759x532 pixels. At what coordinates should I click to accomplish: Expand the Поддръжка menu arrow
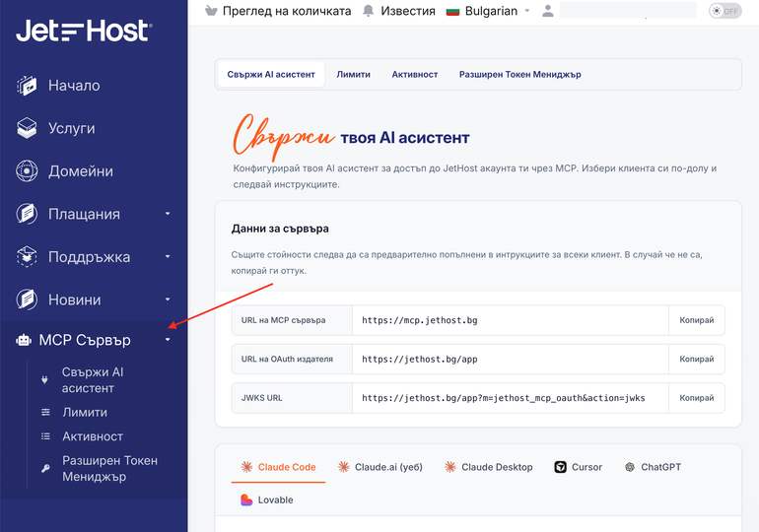click(168, 256)
